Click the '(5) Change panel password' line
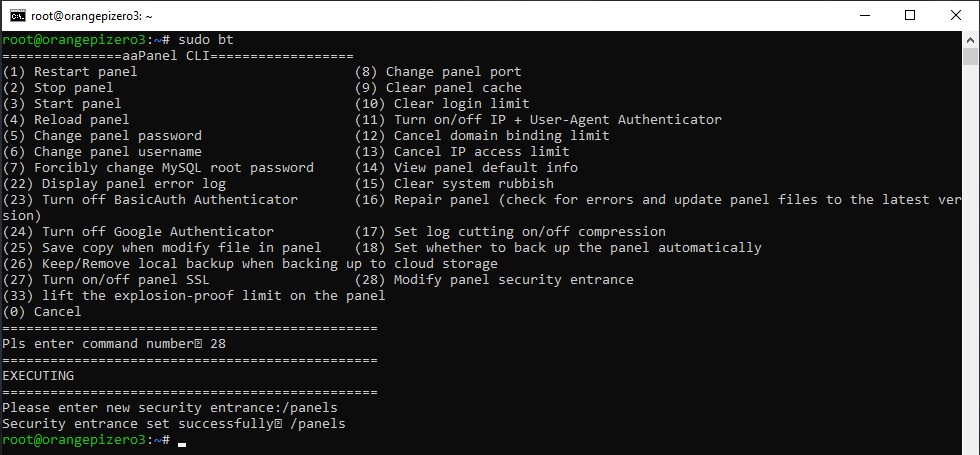Screen dimensions: 980x455 [x=102, y=136]
